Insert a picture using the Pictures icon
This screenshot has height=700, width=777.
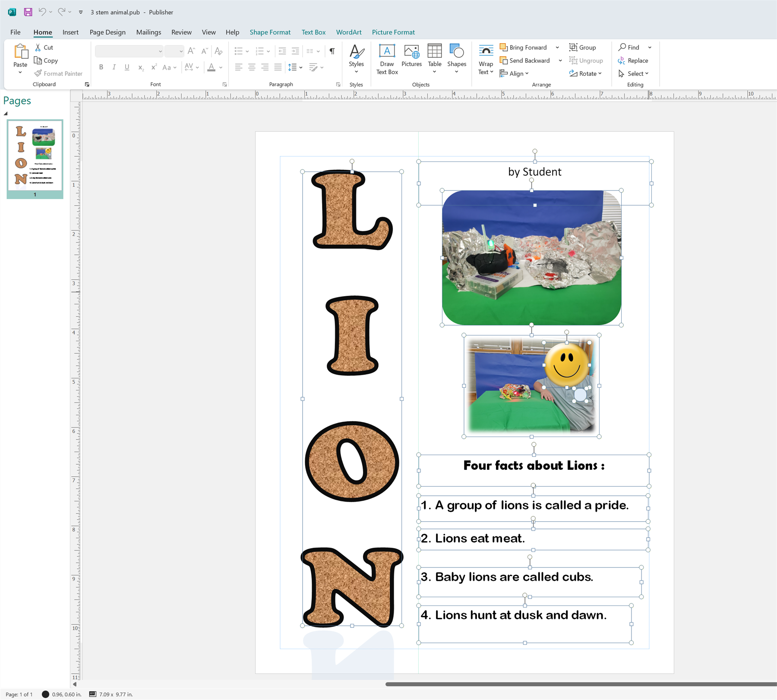coord(411,56)
